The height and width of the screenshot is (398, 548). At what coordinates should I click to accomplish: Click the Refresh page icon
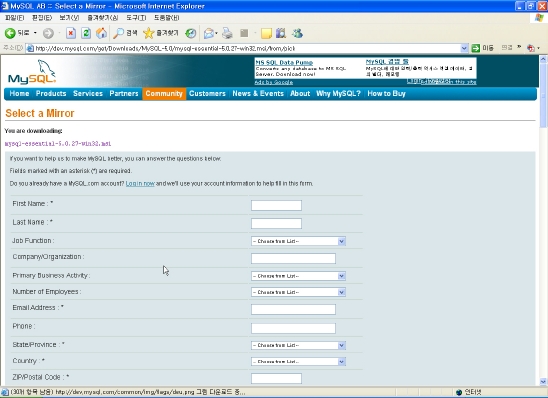click(x=86, y=33)
